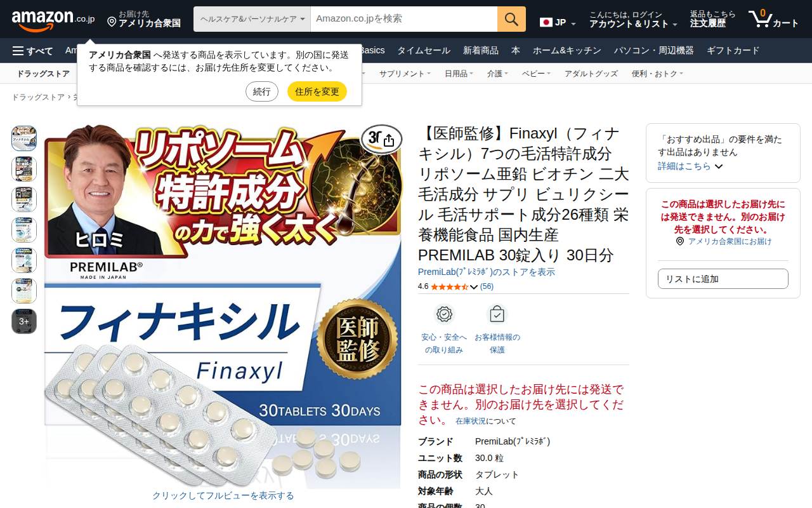Screen dimensions: 812x508
Task: Expand the 詳細はこちら disclosure
Action: tap(690, 166)
